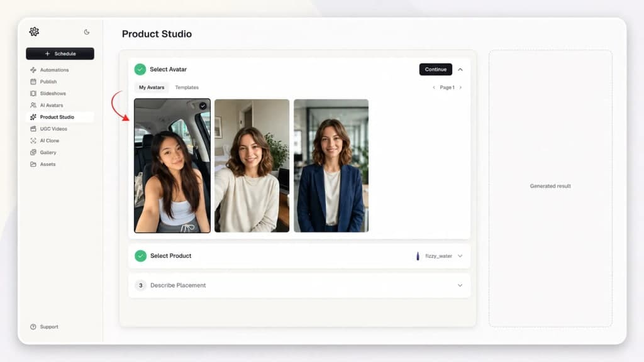The height and width of the screenshot is (362, 644).
Task: Click the Slideshows icon in sidebar
Action: click(x=33, y=94)
